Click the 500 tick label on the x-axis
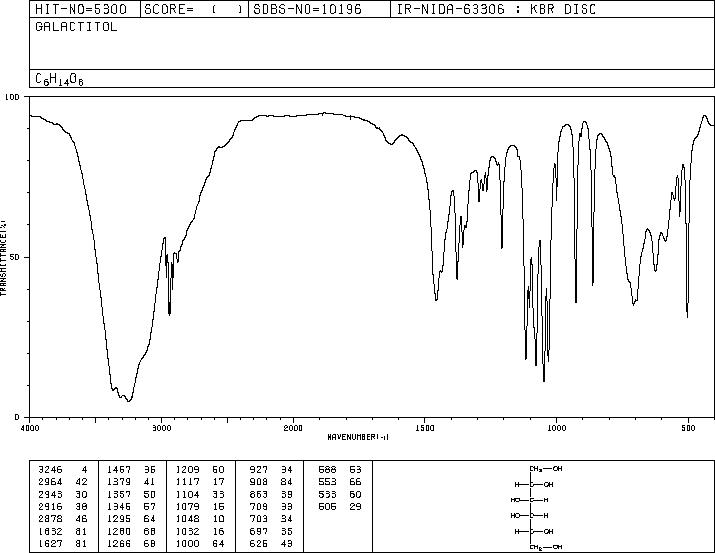The height and width of the screenshot is (553, 715). pyautogui.click(x=688, y=428)
